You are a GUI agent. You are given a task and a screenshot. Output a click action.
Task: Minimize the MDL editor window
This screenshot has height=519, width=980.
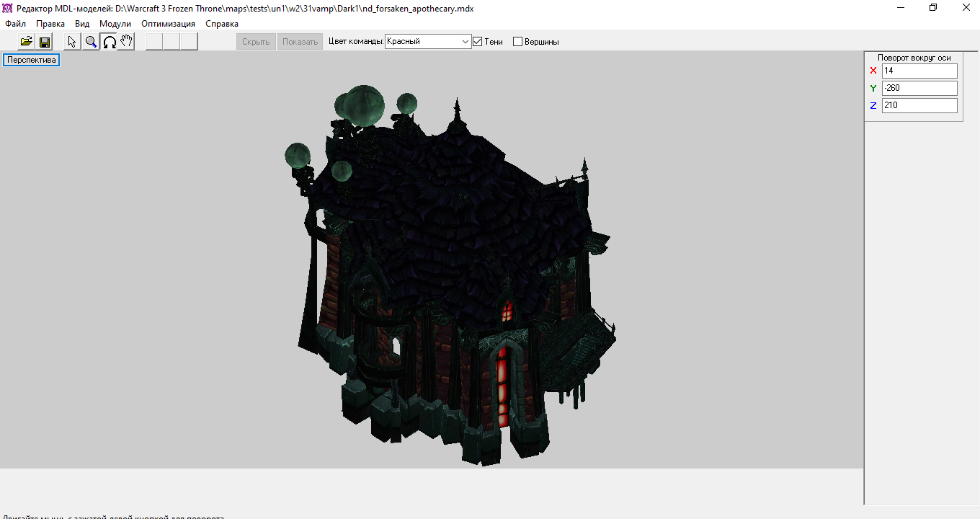[x=901, y=8]
